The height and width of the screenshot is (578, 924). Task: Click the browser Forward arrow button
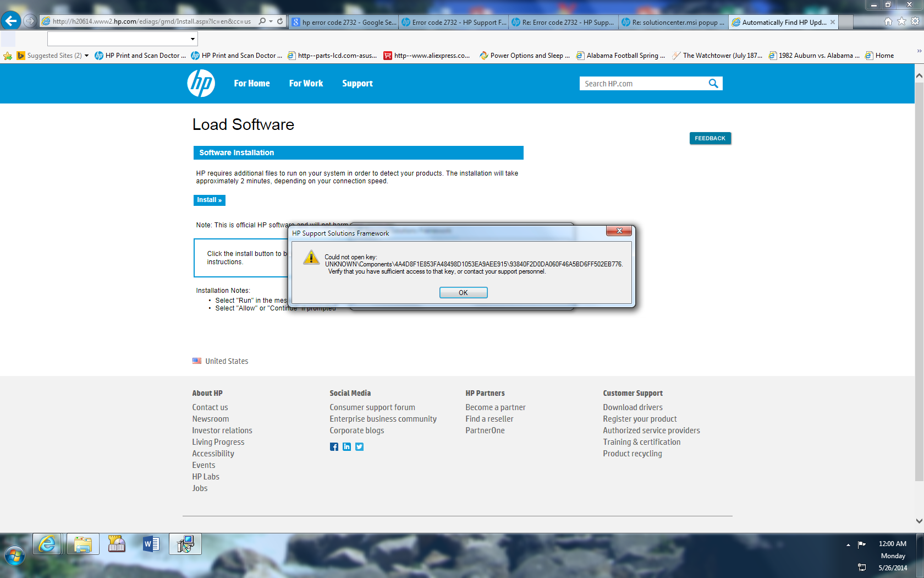click(30, 21)
